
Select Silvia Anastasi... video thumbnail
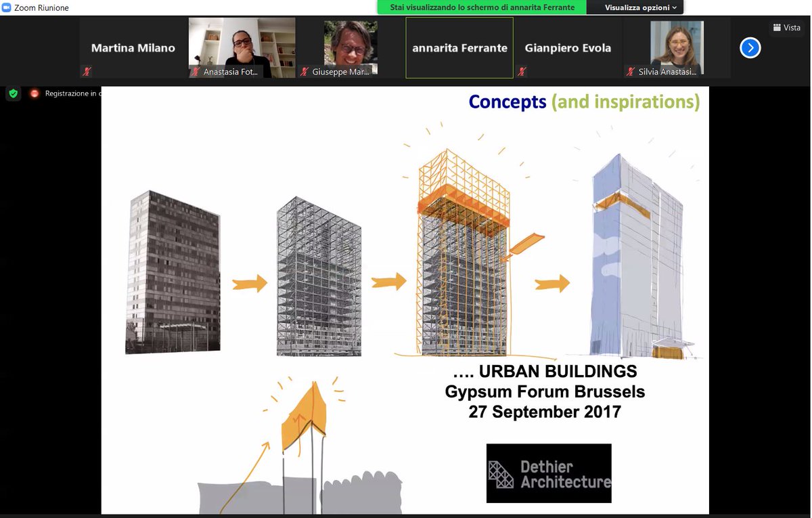[x=677, y=47]
